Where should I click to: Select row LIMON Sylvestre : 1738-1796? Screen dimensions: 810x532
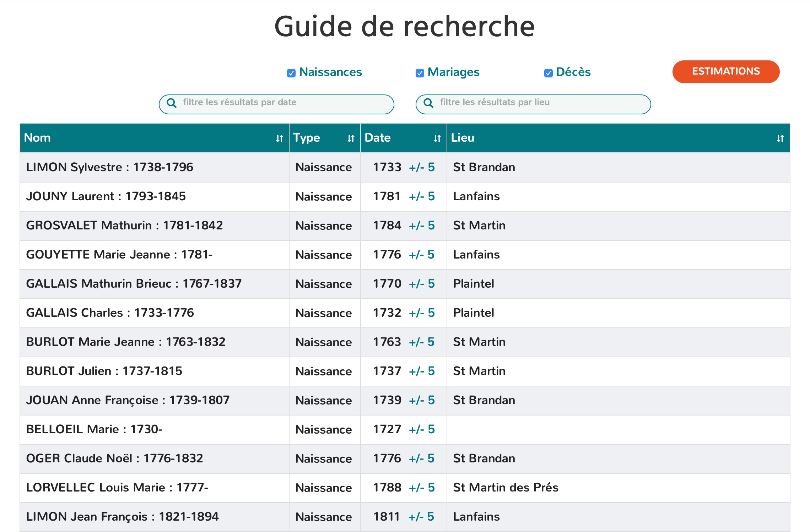405,167
